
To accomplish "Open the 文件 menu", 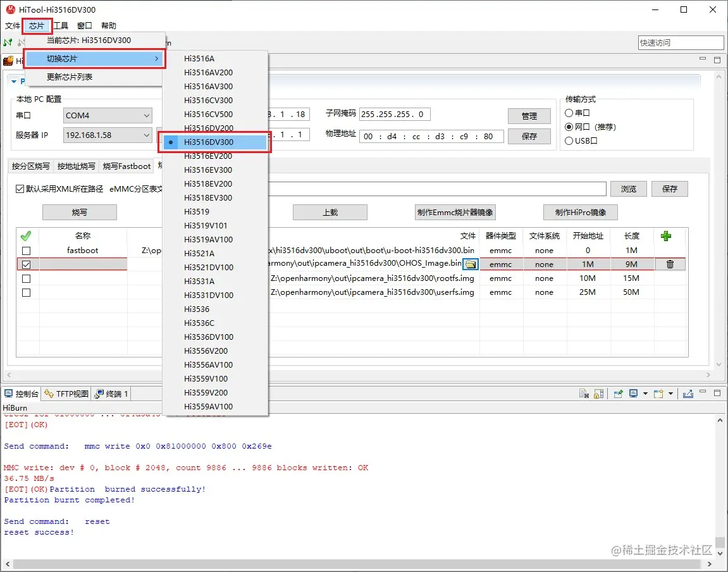I will [13, 25].
